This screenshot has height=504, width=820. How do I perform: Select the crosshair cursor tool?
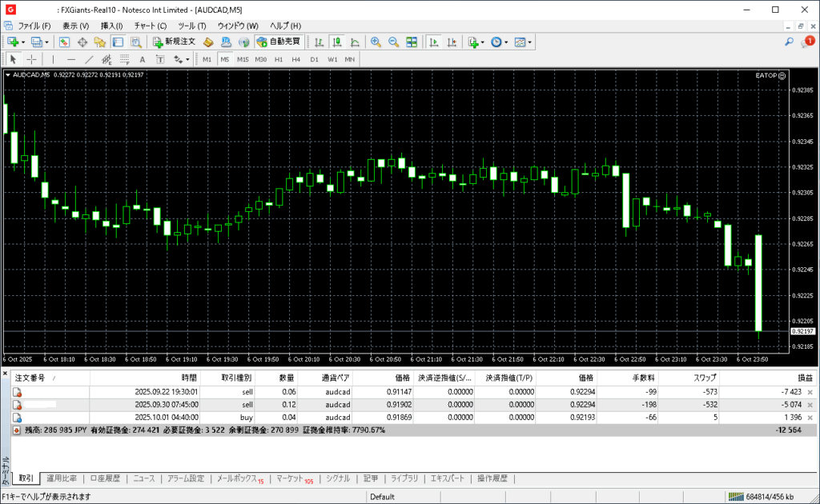pos(32,59)
